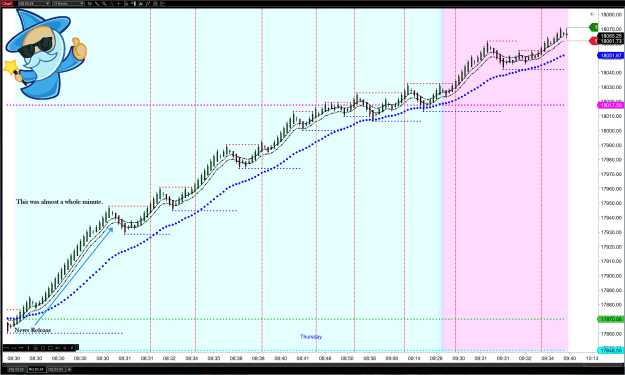Click the magenta 18017.50 price marker
The height and width of the screenshot is (375, 625).
click(x=611, y=105)
